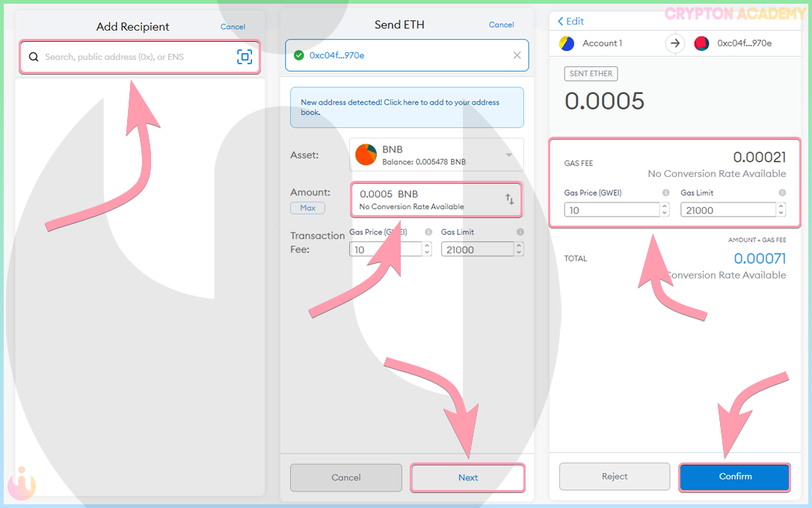Cancel the Add Recipient screen
The width and height of the screenshot is (812, 508).
pos(233,27)
